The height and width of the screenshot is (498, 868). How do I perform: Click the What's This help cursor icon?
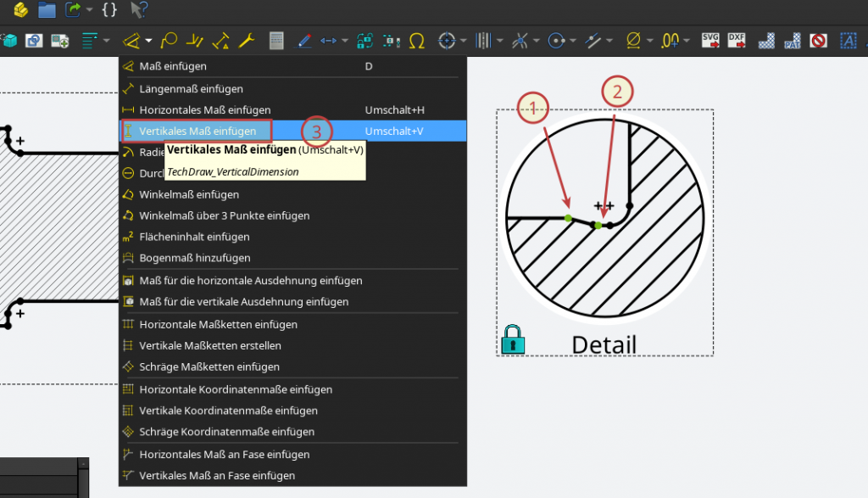[x=139, y=10]
